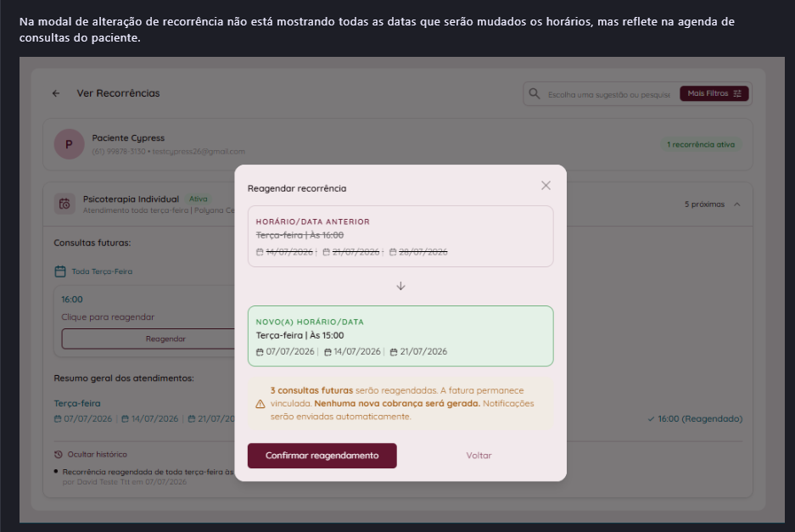This screenshot has width=795, height=532.
Task: Click the 1 recorrência ativa badge
Action: click(x=701, y=144)
